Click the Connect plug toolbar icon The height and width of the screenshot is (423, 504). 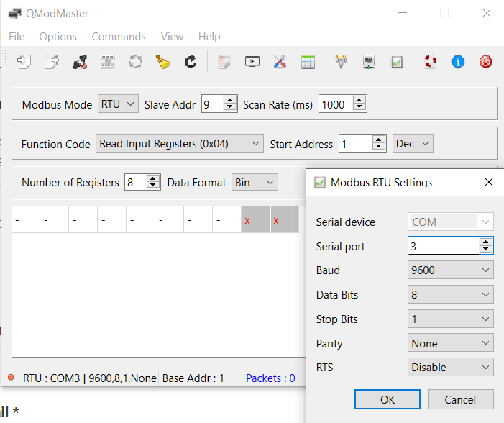(x=79, y=62)
